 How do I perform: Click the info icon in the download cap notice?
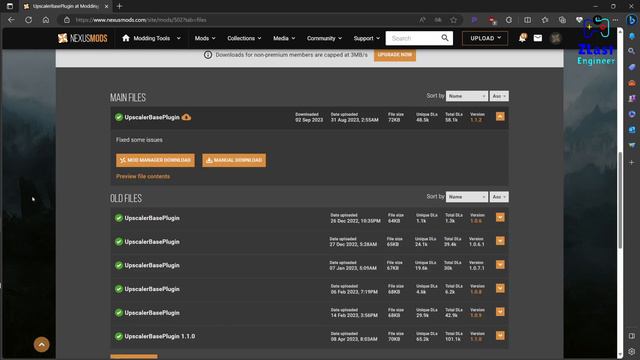(208, 55)
